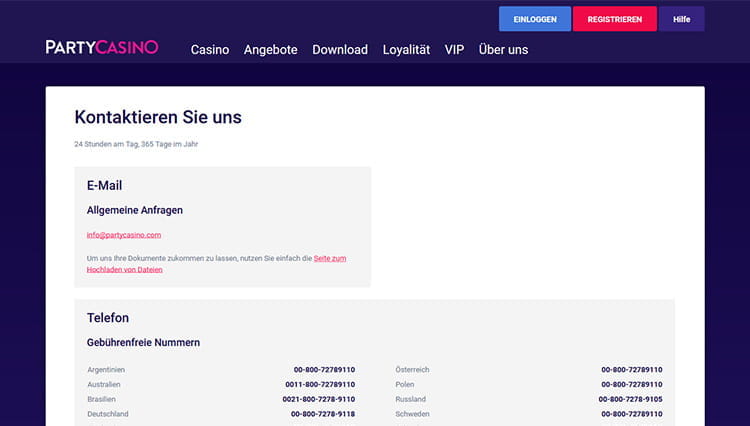Click the Gebührenfreie Nummern subheading
The width and height of the screenshot is (750, 426).
(143, 343)
